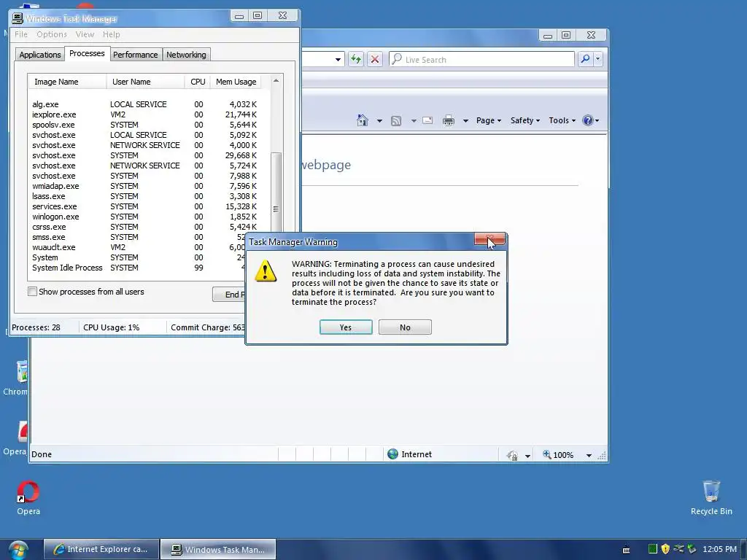The width and height of the screenshot is (747, 560).
Task: Close the Task Manager Warning dialog
Action: coord(489,239)
